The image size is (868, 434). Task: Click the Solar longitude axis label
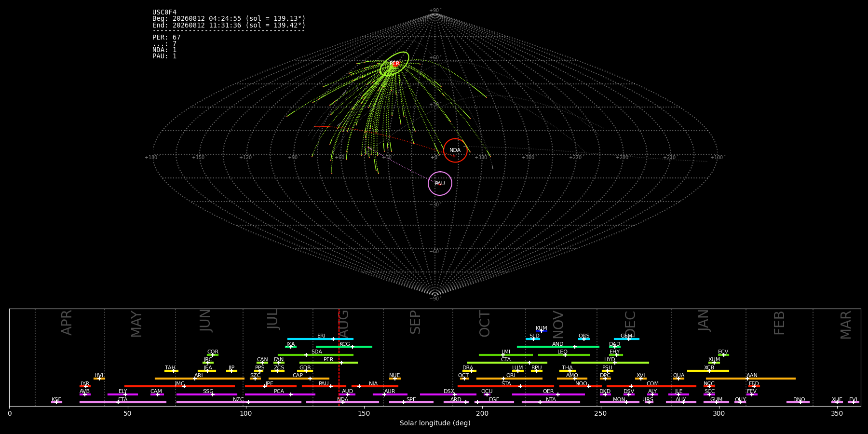tap(435, 423)
